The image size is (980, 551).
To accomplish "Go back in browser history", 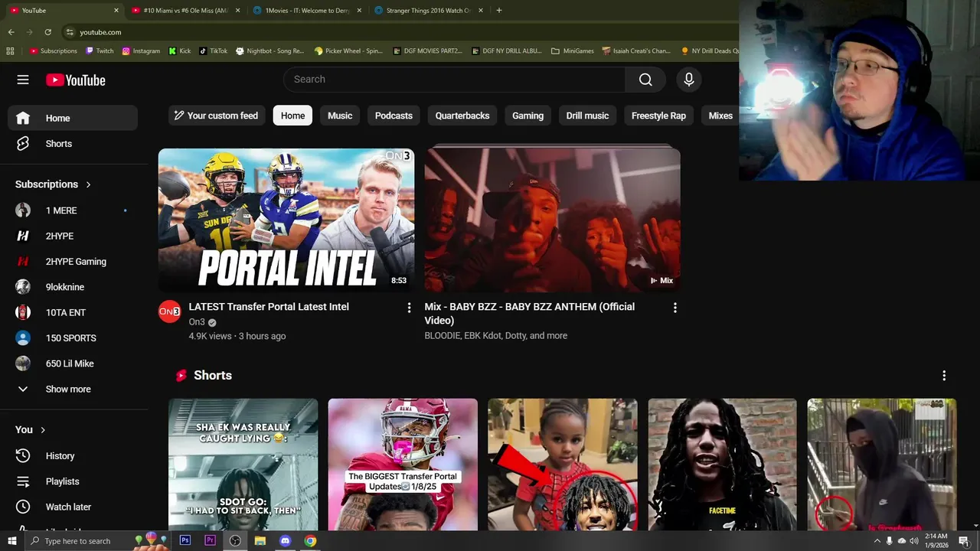I will tap(11, 32).
